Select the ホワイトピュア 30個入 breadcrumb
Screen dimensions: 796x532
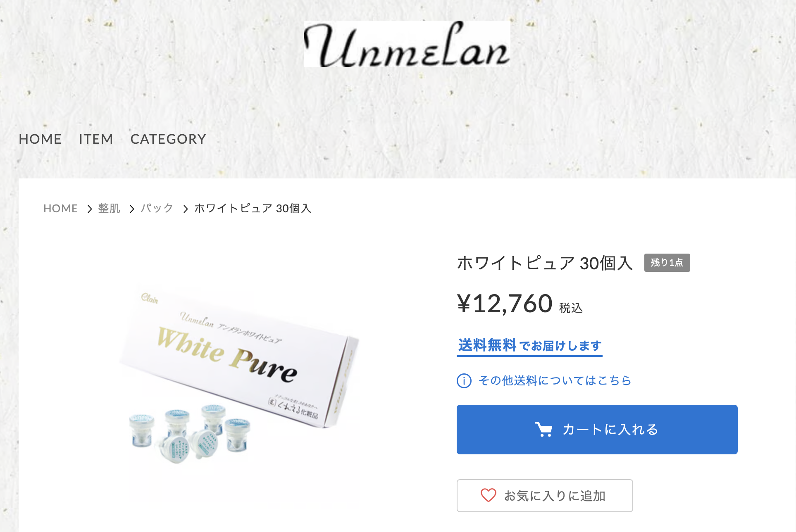[253, 209]
